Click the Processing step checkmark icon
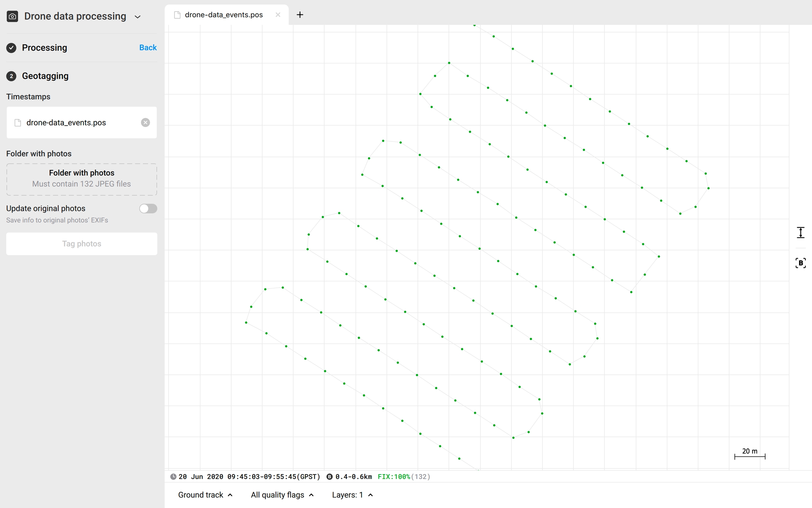Screen dimensions: 812x508 coord(11,48)
